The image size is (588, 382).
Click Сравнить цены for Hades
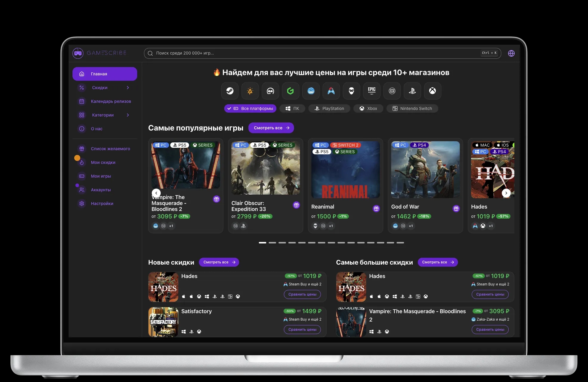point(302,294)
